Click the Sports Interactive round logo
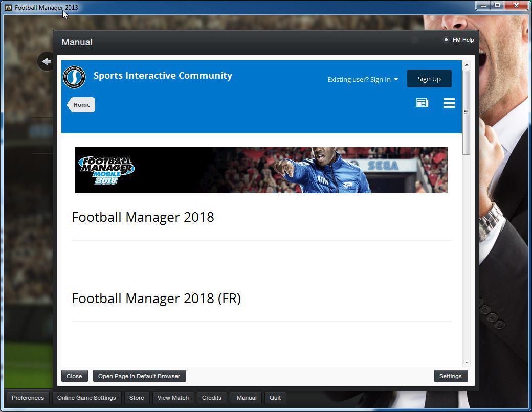 74,77
